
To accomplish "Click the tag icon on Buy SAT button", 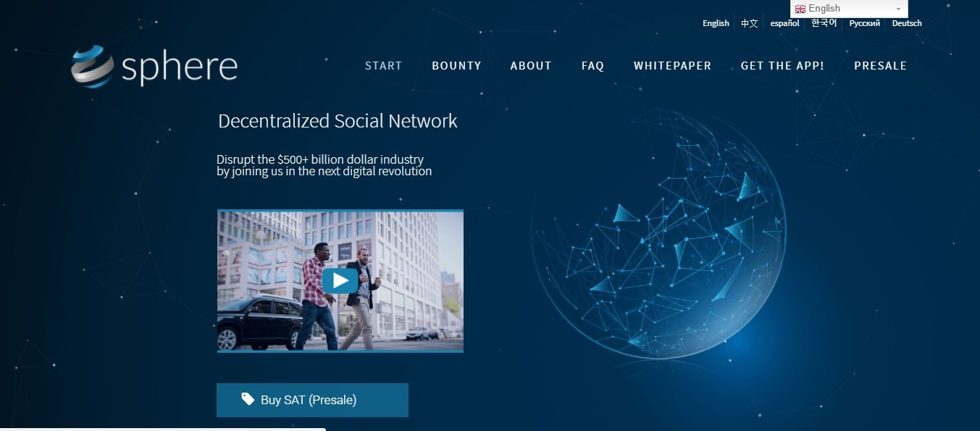I will coord(248,399).
